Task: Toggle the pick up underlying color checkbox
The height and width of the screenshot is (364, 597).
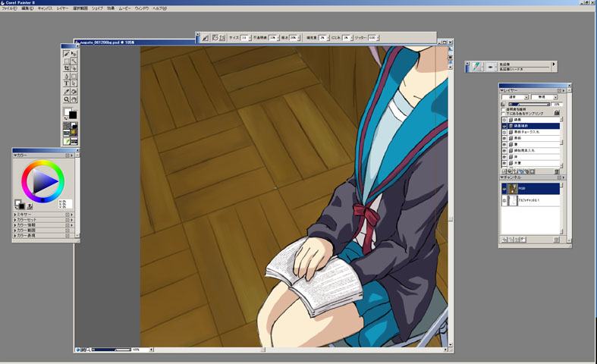Action: pyautogui.click(x=503, y=114)
